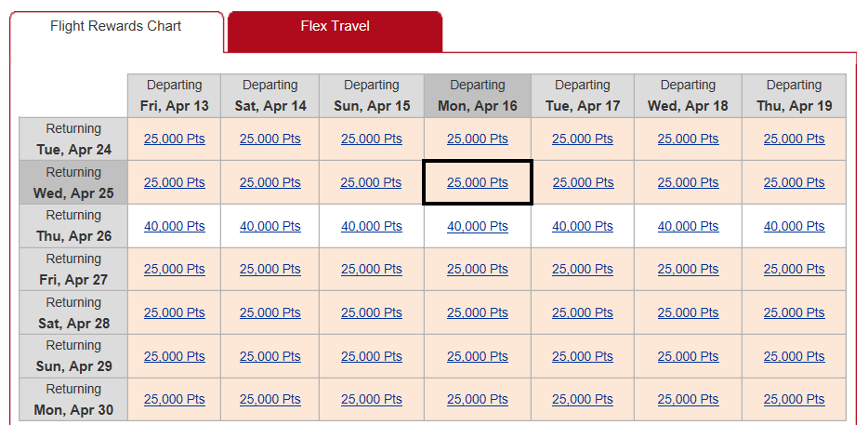The height and width of the screenshot is (425, 868).
Task: Choose 25,000 Pts departing Sun Apr 15, returning Apr 27
Action: pos(372,270)
